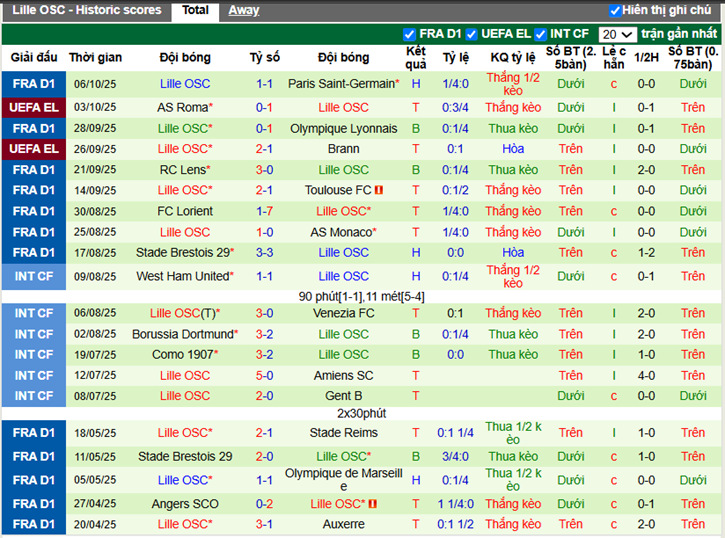This screenshot has width=725, height=538.
Task: Click the Giải đấu column header
Action: pyautogui.click(x=34, y=57)
